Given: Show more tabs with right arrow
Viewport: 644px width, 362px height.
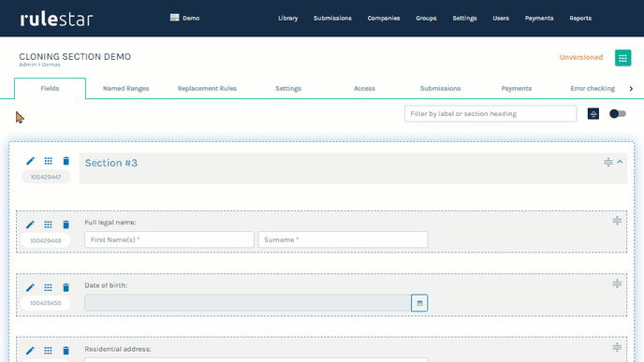Looking at the screenshot, I should [631, 89].
